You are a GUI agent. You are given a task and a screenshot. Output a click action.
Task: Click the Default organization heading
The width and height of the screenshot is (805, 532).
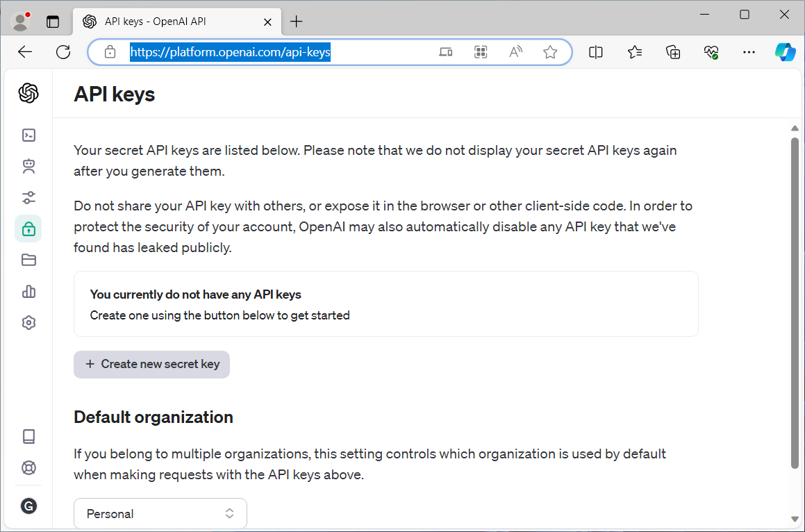click(153, 417)
